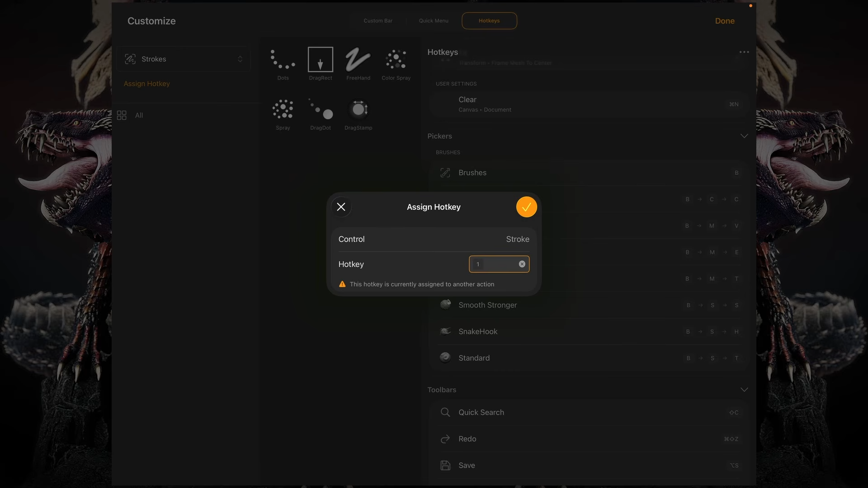Clear the hotkey field text
The height and width of the screenshot is (488, 868).
click(x=522, y=264)
